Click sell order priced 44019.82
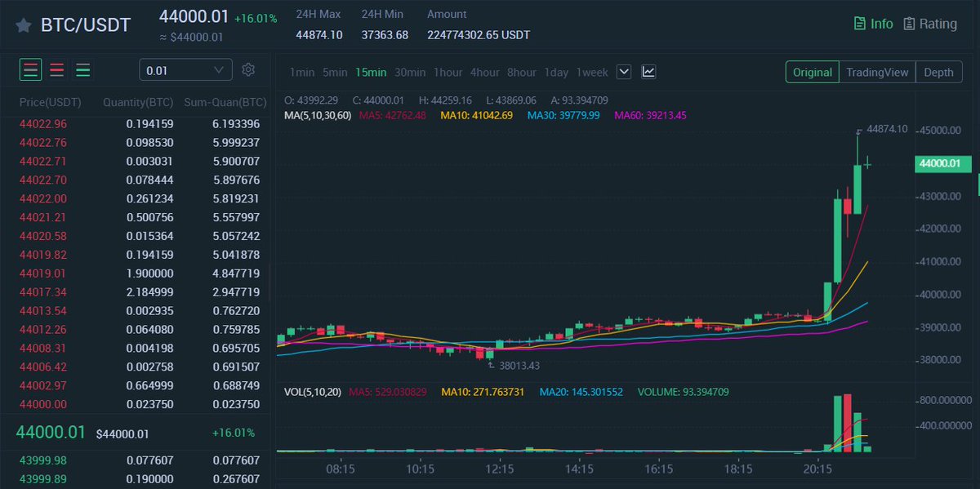 [x=139, y=255]
